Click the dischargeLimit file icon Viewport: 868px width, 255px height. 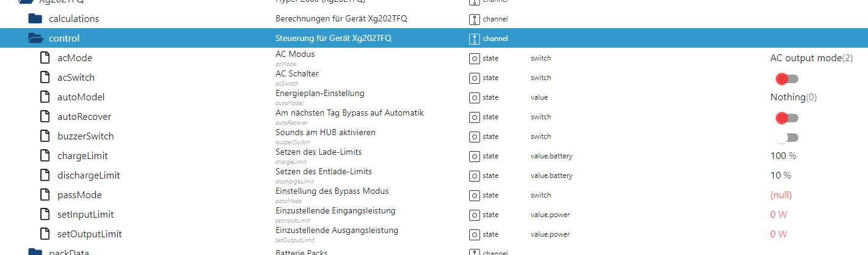[44, 176]
